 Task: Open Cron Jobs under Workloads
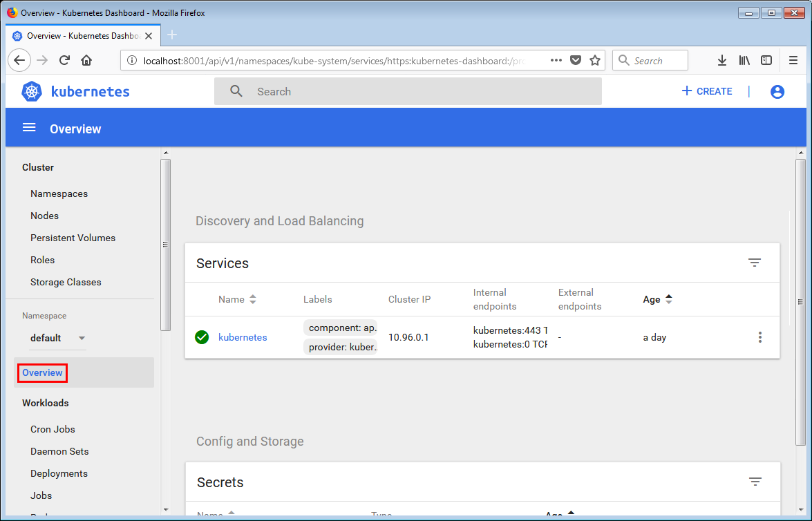(53, 429)
